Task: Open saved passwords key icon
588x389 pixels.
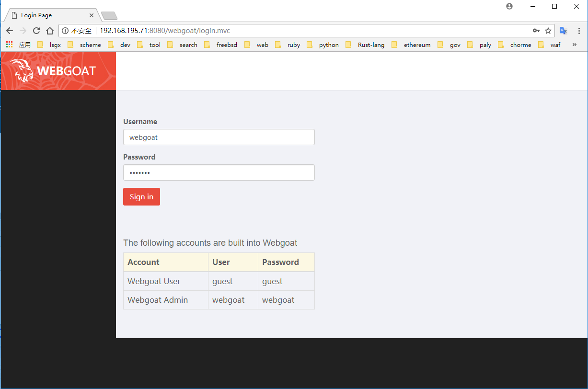Action: pos(536,31)
